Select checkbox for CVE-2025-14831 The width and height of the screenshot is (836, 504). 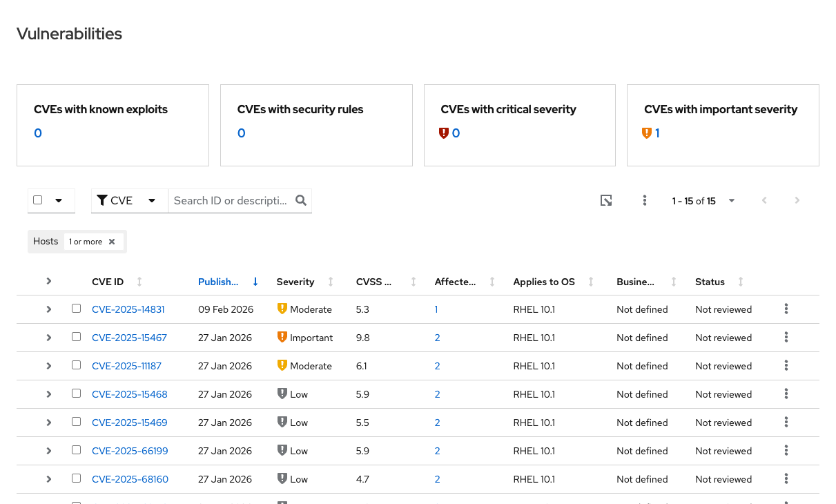click(x=77, y=309)
